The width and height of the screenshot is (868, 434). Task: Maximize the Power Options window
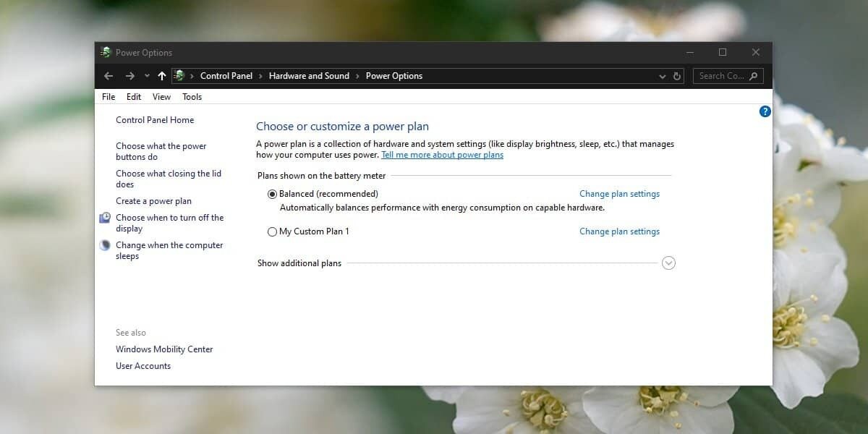click(723, 52)
